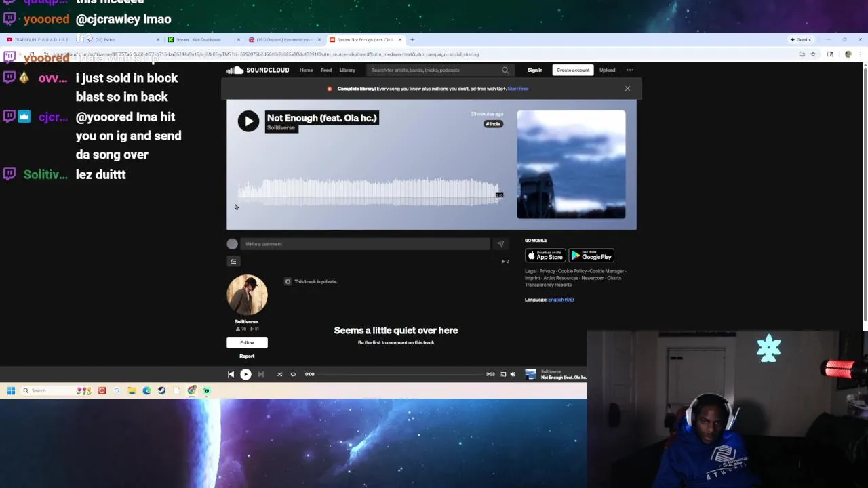This screenshot has width=868, height=488.
Task: Focus the Write a comment field
Action: click(x=365, y=244)
